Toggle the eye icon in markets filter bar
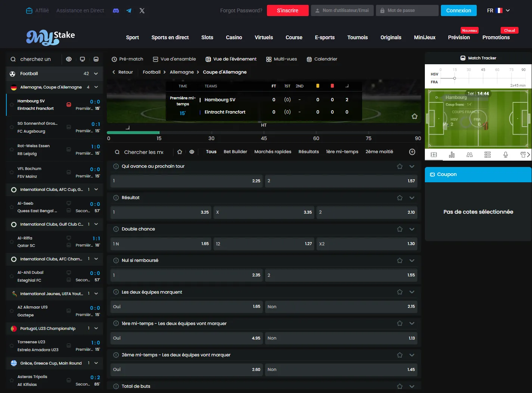The height and width of the screenshot is (393, 532). [x=192, y=152]
